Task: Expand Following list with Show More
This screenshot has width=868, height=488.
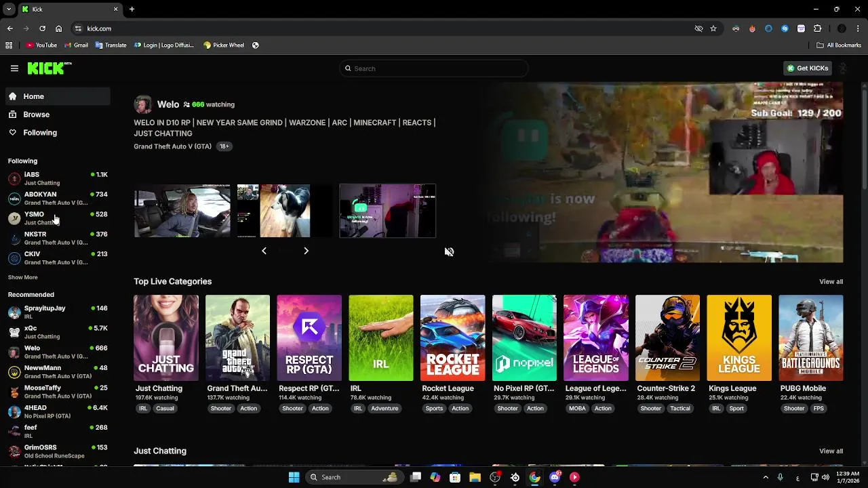Action: pos(22,277)
